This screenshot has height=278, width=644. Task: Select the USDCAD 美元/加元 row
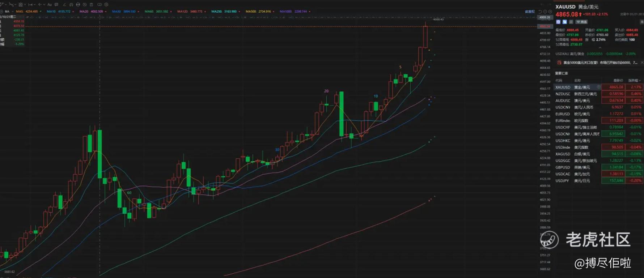point(598,174)
